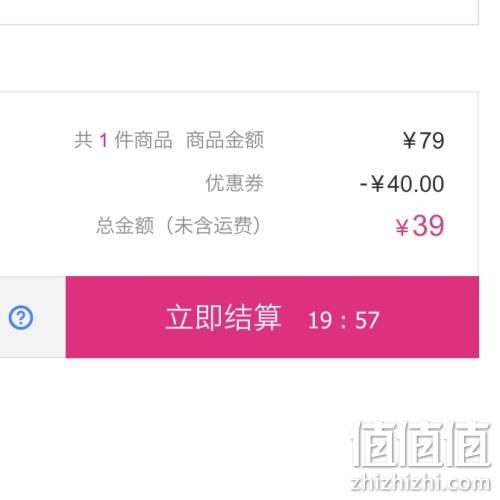Open the blue question mark help icon

21,318
